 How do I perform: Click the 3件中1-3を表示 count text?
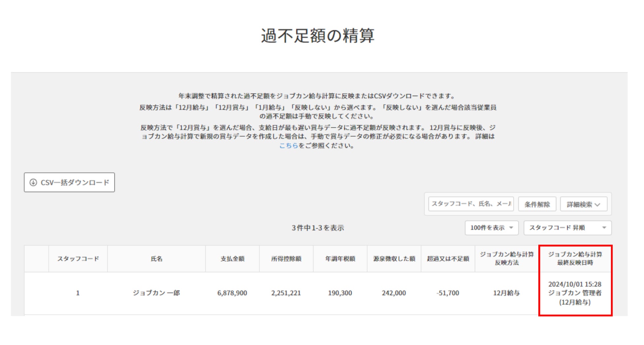click(x=318, y=228)
